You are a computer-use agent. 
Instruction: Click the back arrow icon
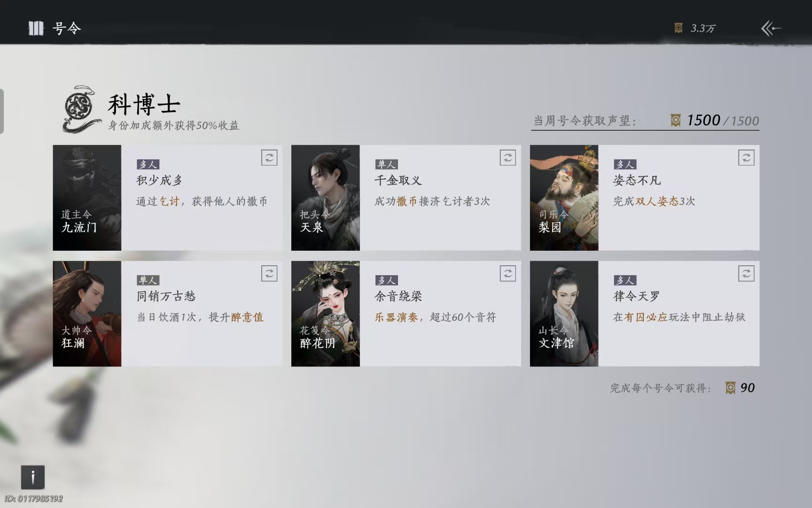pyautogui.click(x=771, y=28)
